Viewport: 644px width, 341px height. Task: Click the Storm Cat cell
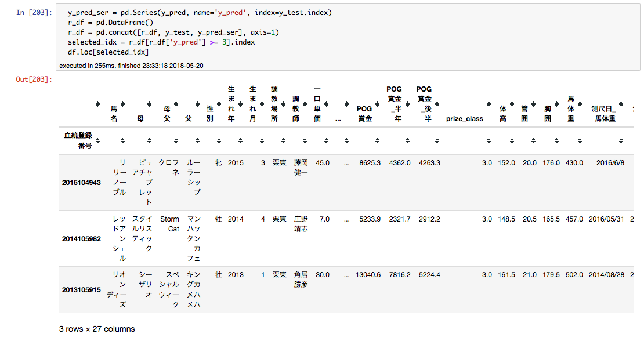(x=169, y=224)
